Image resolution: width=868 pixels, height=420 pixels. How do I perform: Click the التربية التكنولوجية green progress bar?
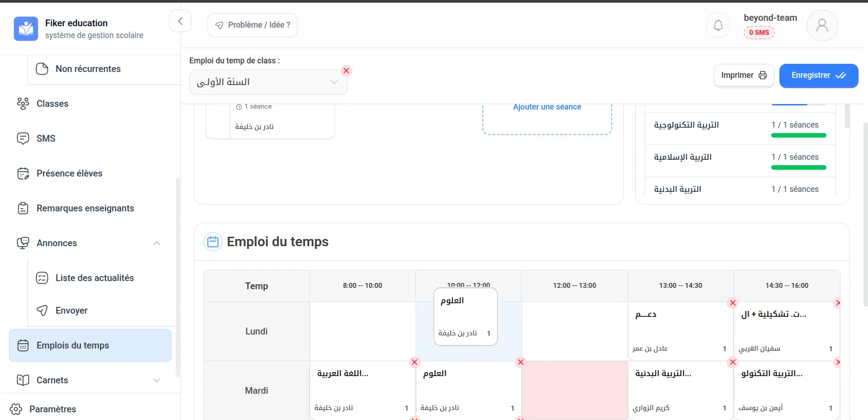pyautogui.click(x=798, y=135)
